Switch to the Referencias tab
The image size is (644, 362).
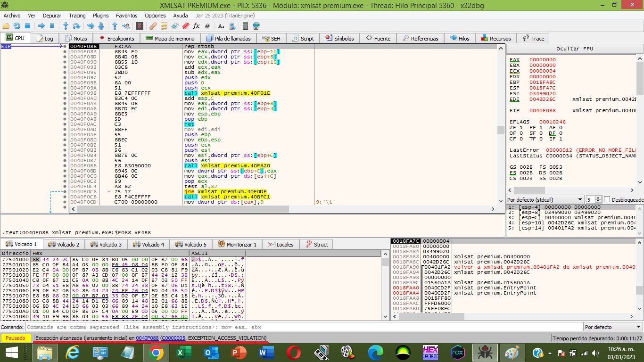tap(420, 38)
